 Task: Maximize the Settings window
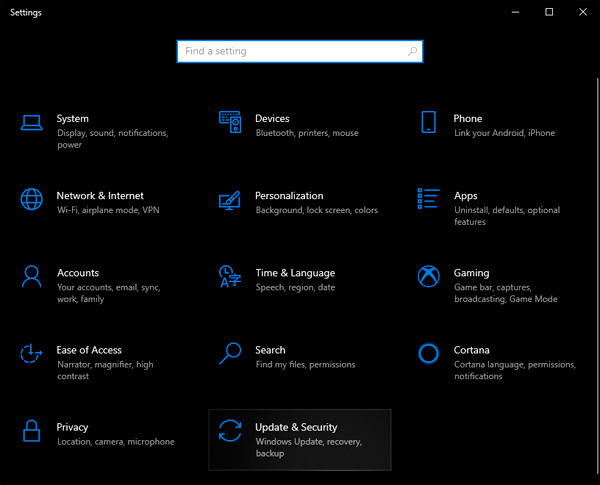(x=549, y=12)
